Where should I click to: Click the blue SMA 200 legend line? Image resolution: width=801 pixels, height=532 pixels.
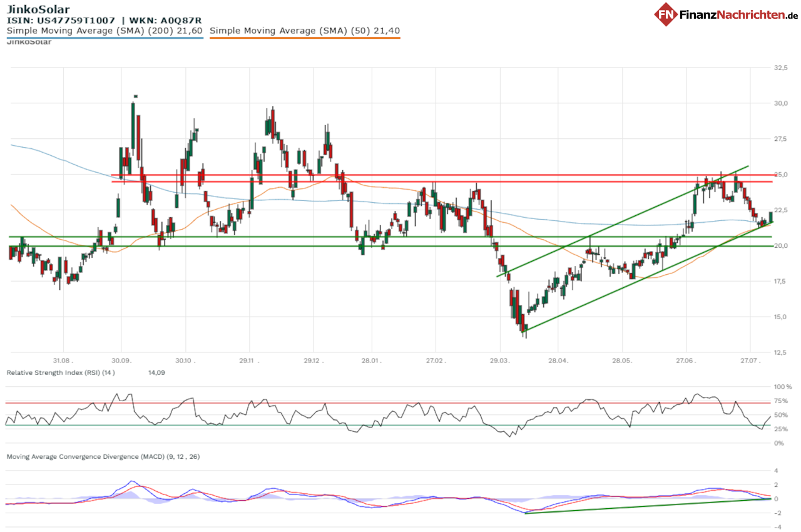105,38
